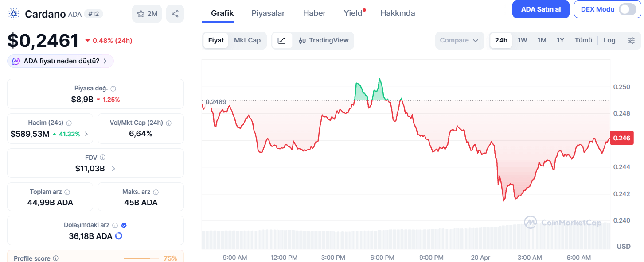Click the $11,03B FDV value
The height and width of the screenshot is (262, 644).
(90, 168)
